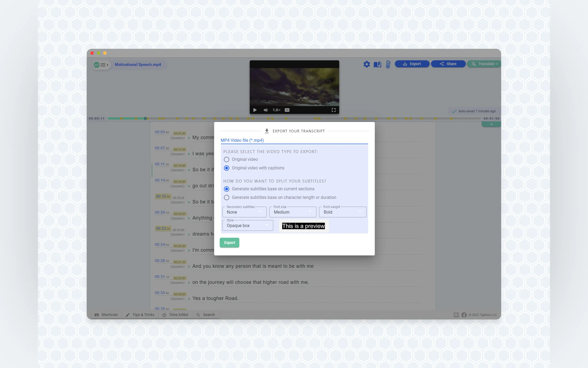Click the Share button

click(x=448, y=64)
